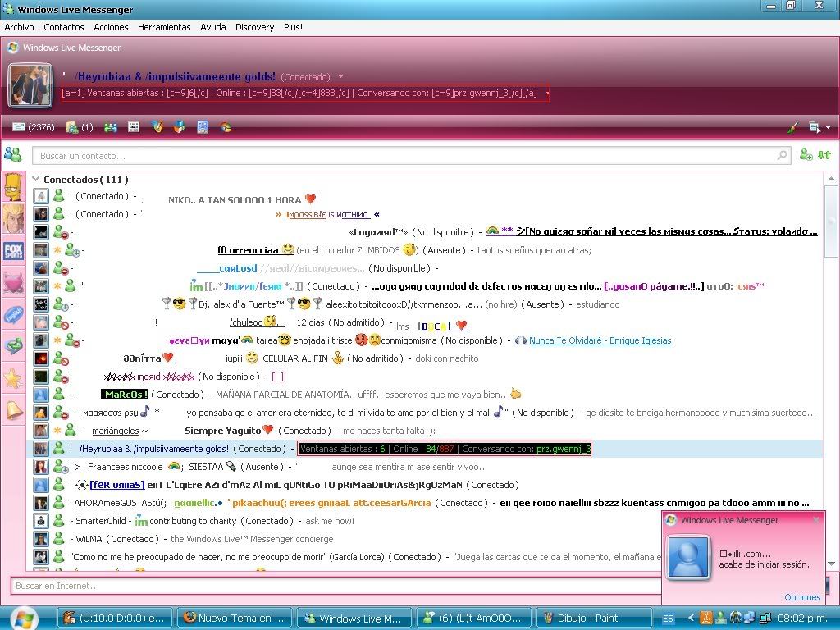
Task: Click the yellow star icon in sidebar
Action: tap(13, 379)
